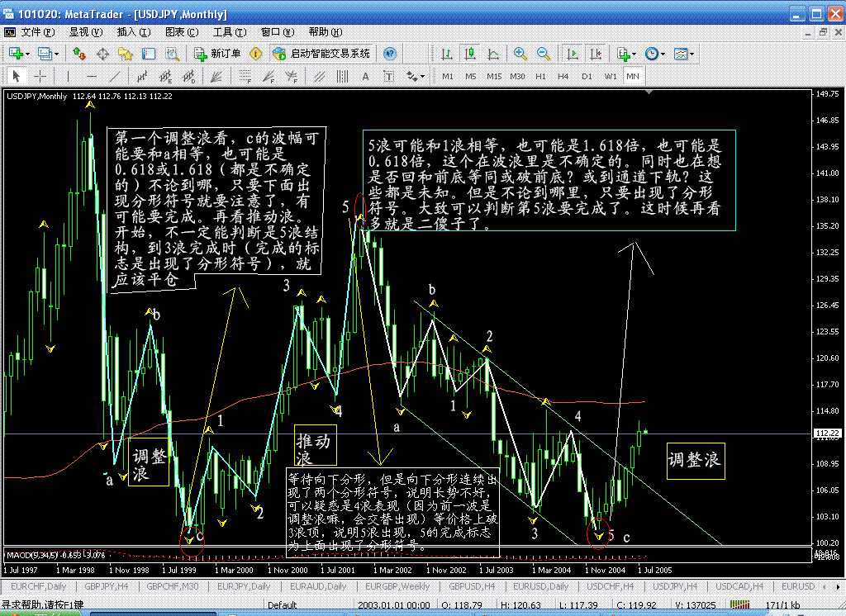Select the Horizontal Line drawing tool

[91, 76]
